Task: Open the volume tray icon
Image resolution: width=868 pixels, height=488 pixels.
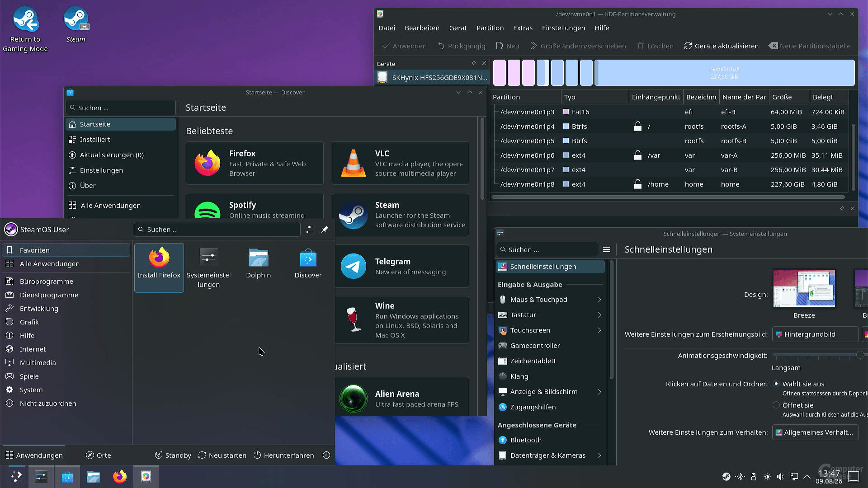Action: pos(780,477)
